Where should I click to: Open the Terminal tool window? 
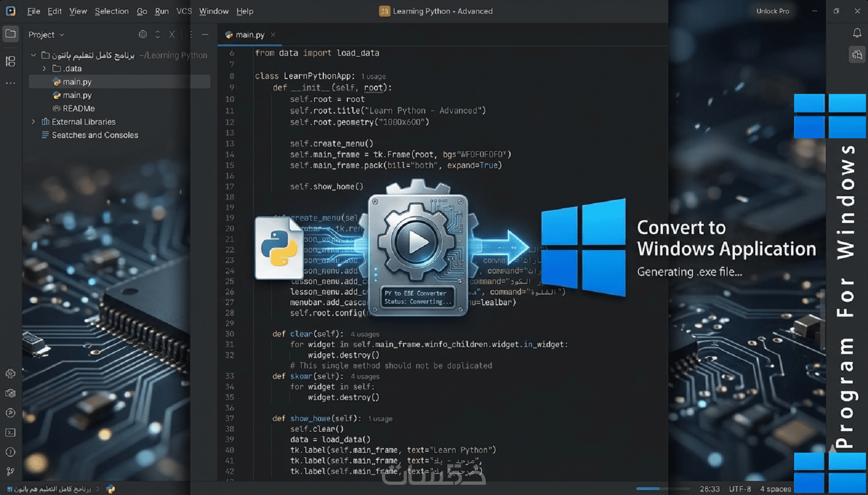[x=11, y=433]
